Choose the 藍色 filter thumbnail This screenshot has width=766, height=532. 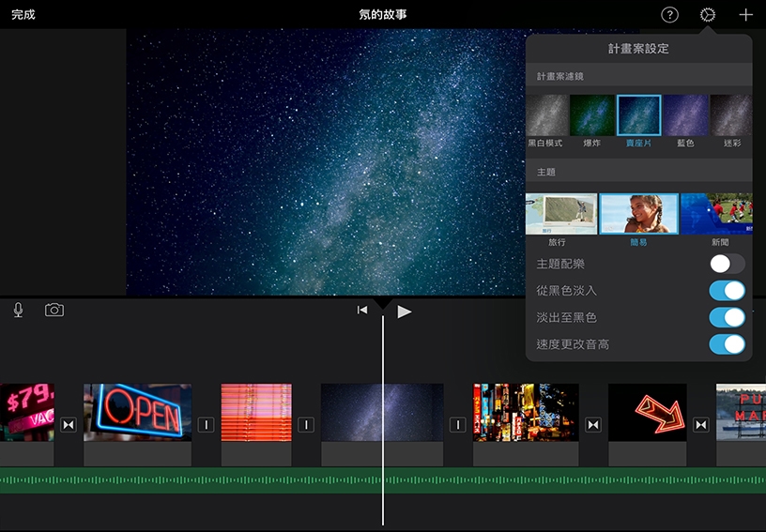(x=685, y=115)
